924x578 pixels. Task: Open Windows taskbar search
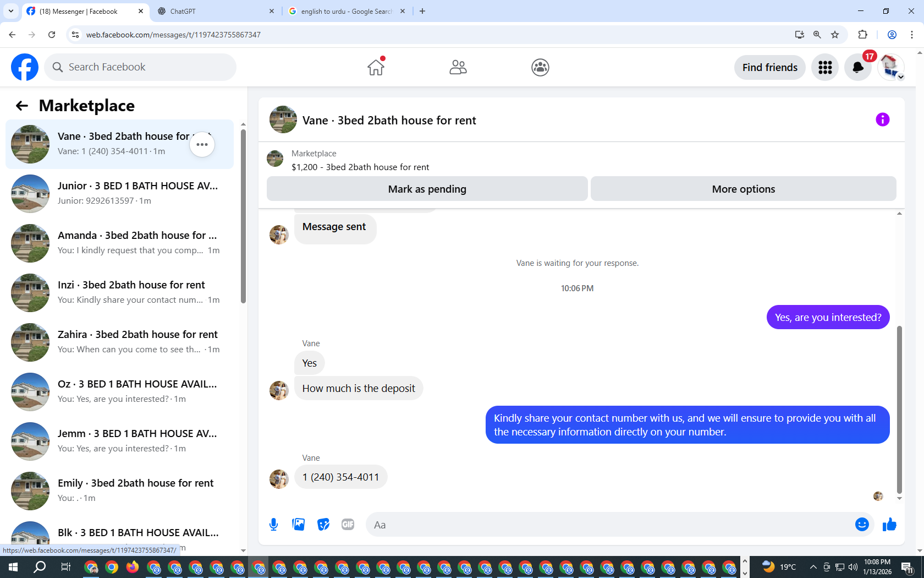(x=40, y=567)
